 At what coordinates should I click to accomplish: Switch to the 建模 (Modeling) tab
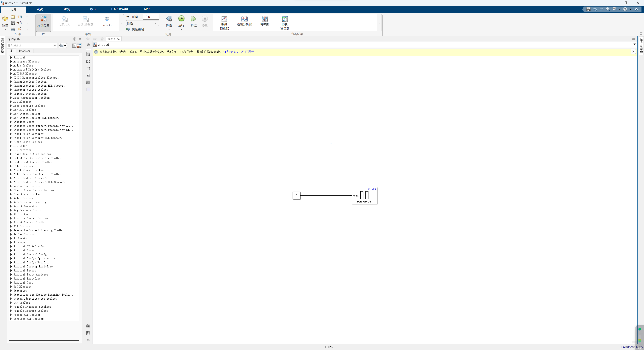tap(67, 9)
